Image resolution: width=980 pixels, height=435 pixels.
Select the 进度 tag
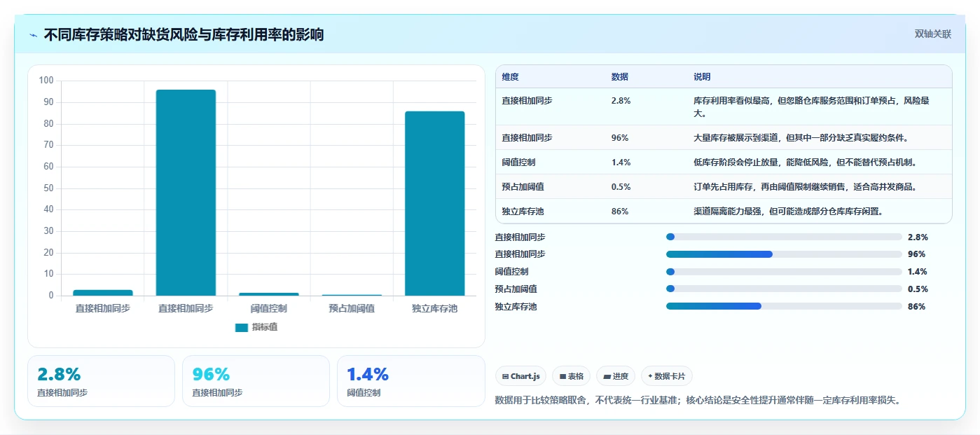click(616, 376)
